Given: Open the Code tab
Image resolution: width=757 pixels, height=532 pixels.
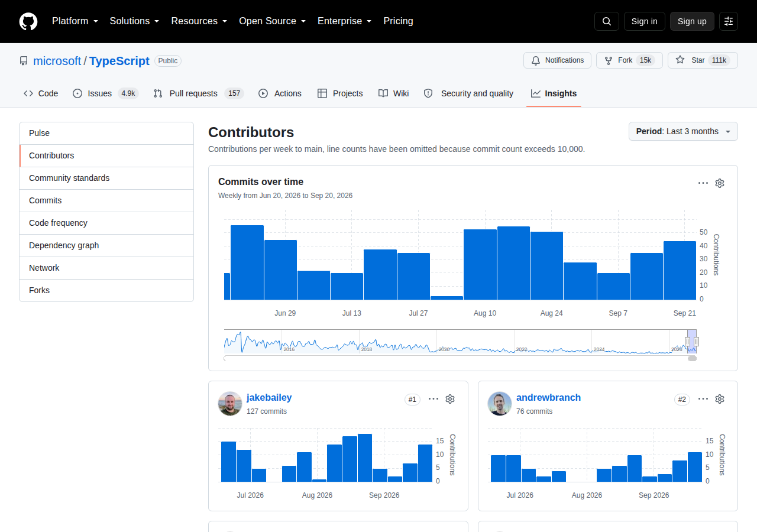Looking at the screenshot, I should point(41,93).
